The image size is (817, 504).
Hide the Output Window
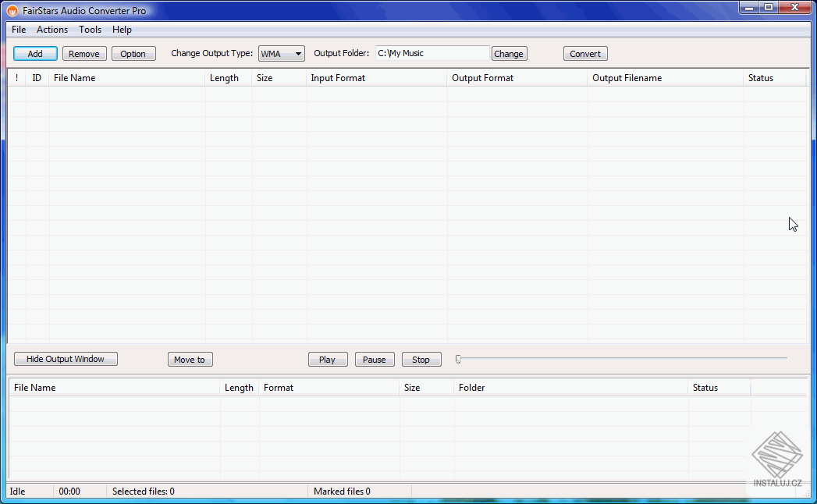click(66, 359)
